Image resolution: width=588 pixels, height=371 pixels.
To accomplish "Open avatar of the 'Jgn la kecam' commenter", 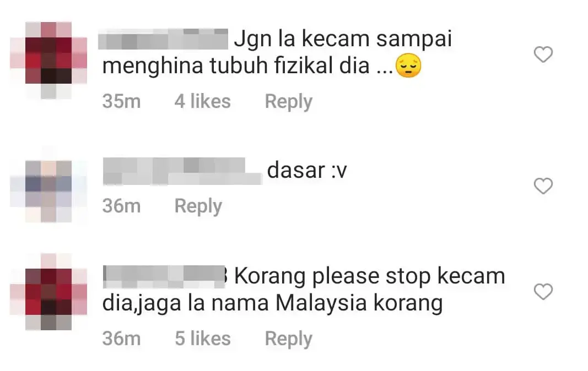I will 48,61.
